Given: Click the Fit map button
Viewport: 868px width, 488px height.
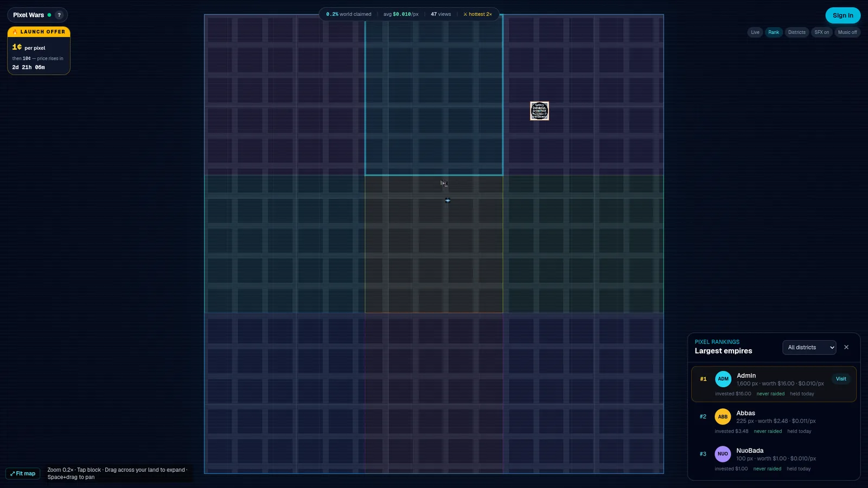Looking at the screenshot, I should (23, 473).
